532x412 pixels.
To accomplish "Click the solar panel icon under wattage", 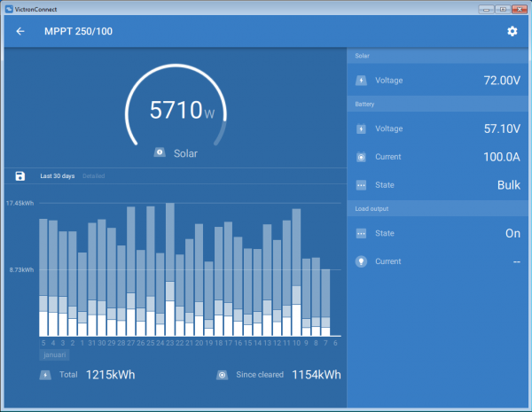I will coord(159,152).
